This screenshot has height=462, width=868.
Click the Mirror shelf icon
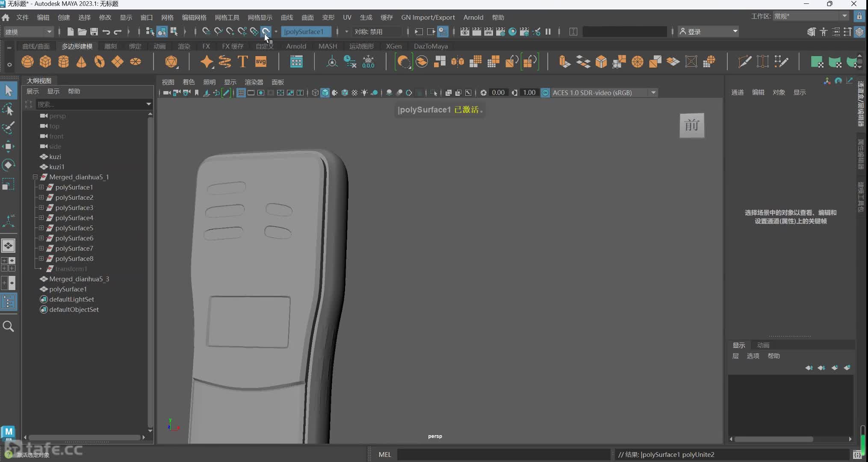(458, 62)
